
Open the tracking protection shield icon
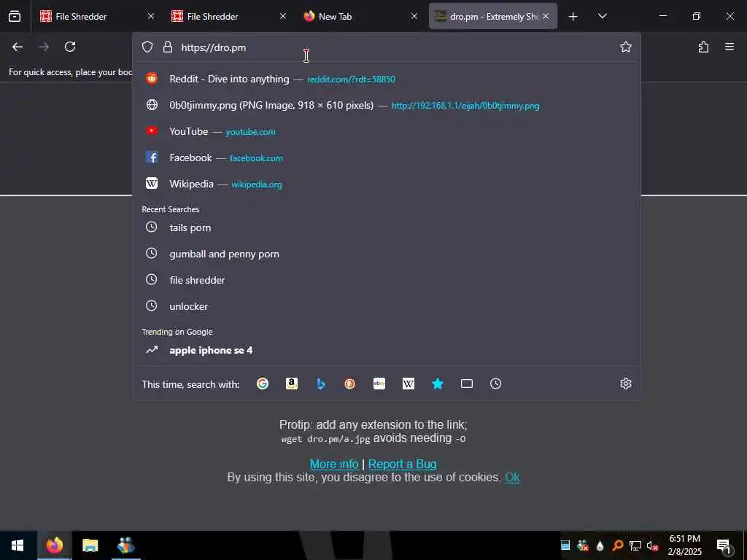click(147, 47)
